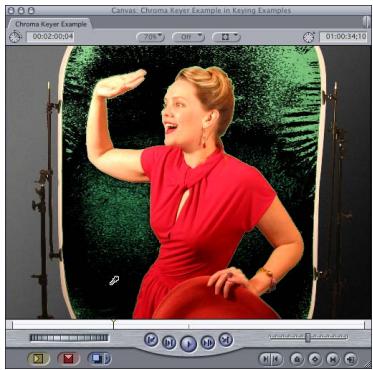Image resolution: width=373 pixels, height=370 pixels.
Task: Open the 70% zoom pop-up menu
Action: click(150, 37)
